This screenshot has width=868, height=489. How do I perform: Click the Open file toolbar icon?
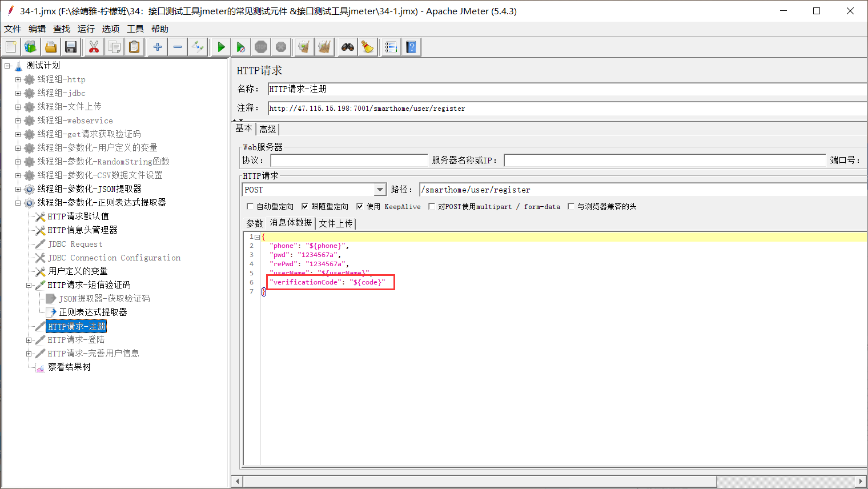[51, 47]
